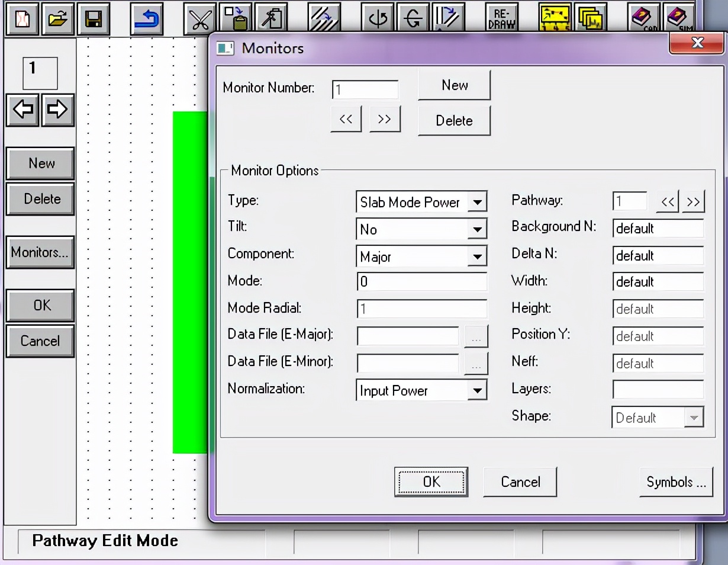
Task: Click the yellow stacked graph windows icon
Action: 590,20
